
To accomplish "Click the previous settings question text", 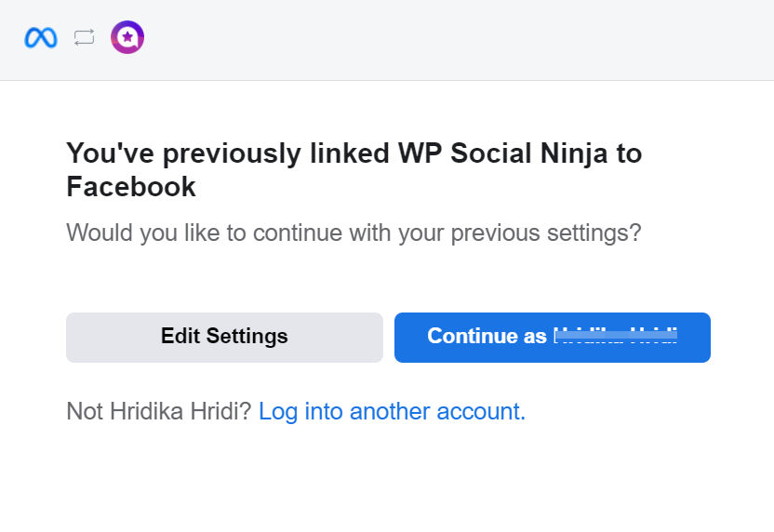I will [x=354, y=232].
